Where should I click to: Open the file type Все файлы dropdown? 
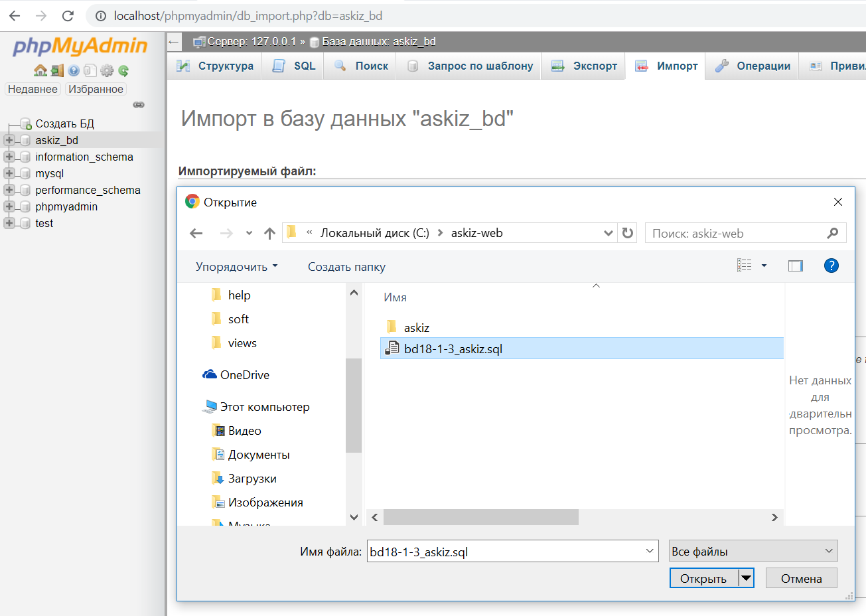(x=753, y=551)
